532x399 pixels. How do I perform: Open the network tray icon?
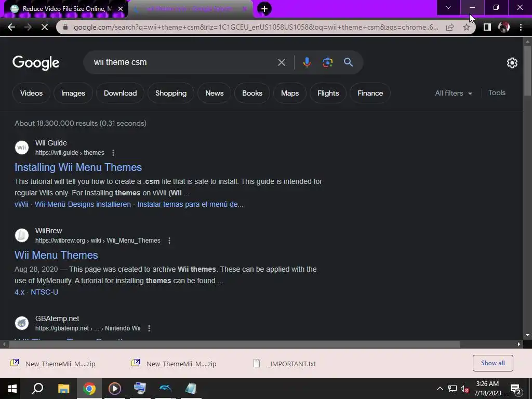[x=453, y=389]
